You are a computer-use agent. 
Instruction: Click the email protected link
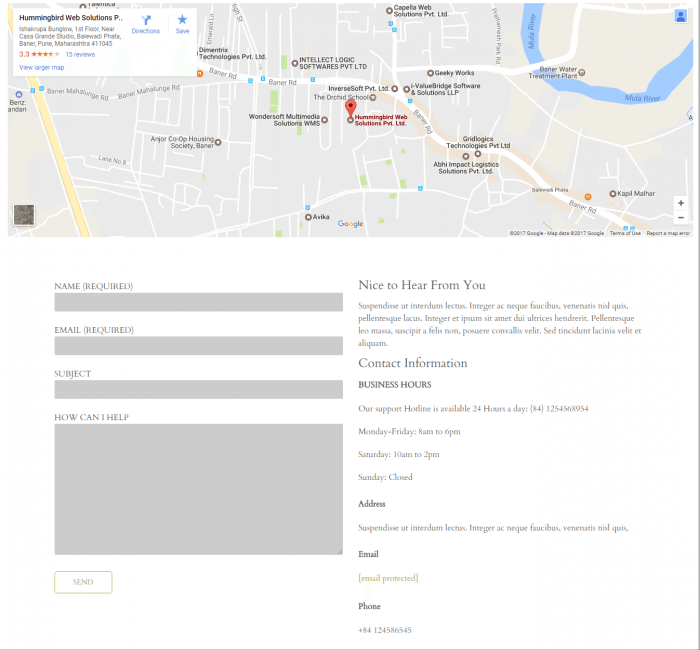(388, 578)
